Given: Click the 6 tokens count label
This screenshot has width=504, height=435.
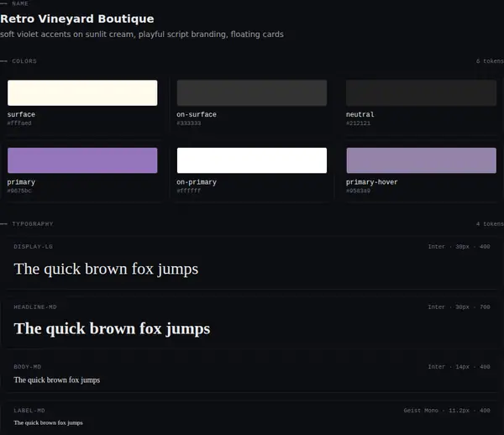Looking at the screenshot, I should [x=490, y=61].
